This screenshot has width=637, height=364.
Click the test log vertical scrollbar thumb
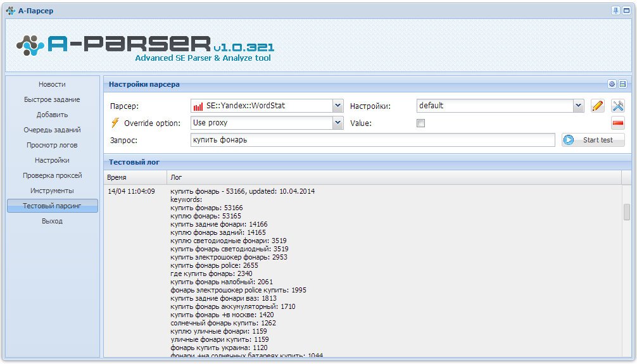(x=627, y=212)
